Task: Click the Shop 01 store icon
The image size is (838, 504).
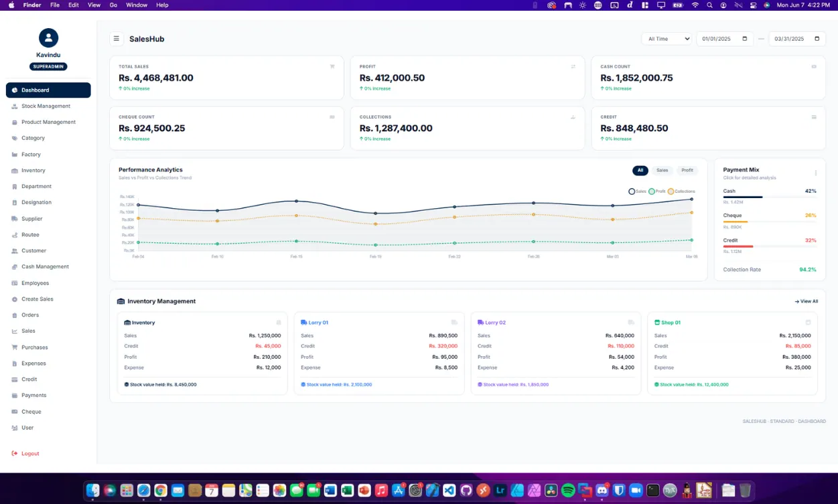Action: (657, 323)
